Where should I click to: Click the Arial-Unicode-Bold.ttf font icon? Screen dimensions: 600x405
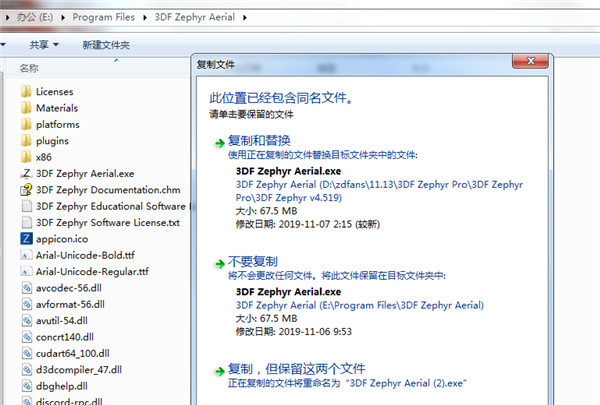click(x=26, y=255)
